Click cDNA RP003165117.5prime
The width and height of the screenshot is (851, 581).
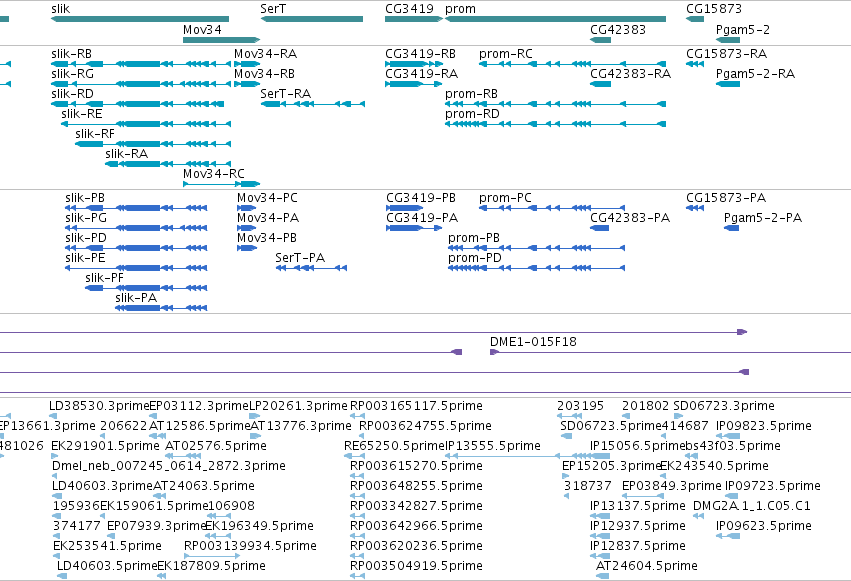(x=357, y=416)
